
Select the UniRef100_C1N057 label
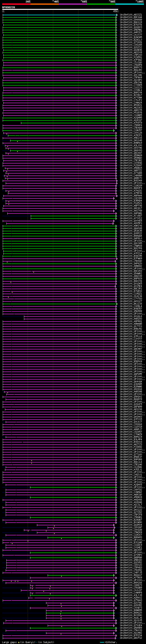(x=131, y=130)
